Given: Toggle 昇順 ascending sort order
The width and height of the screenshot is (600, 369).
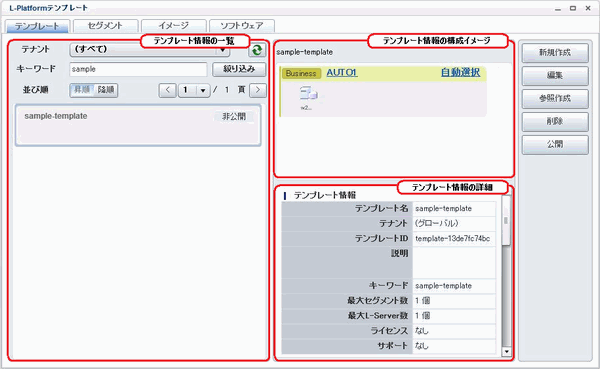Looking at the screenshot, I should click(82, 90).
